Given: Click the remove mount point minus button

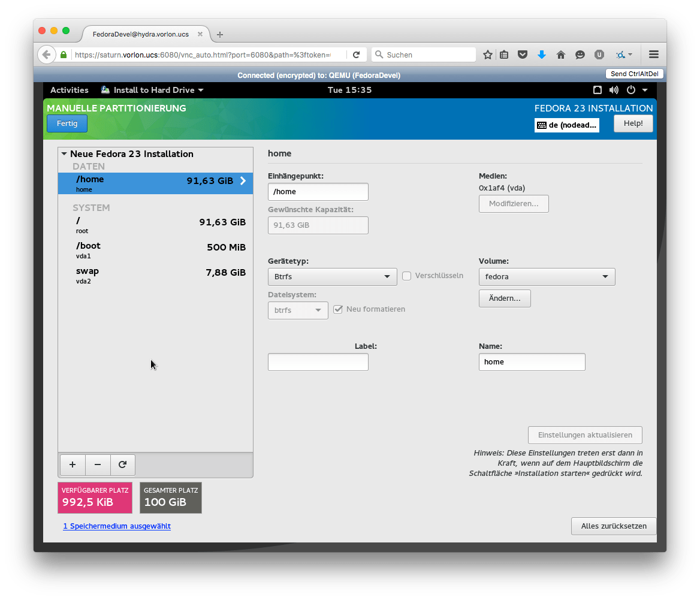Looking at the screenshot, I should tap(98, 465).
